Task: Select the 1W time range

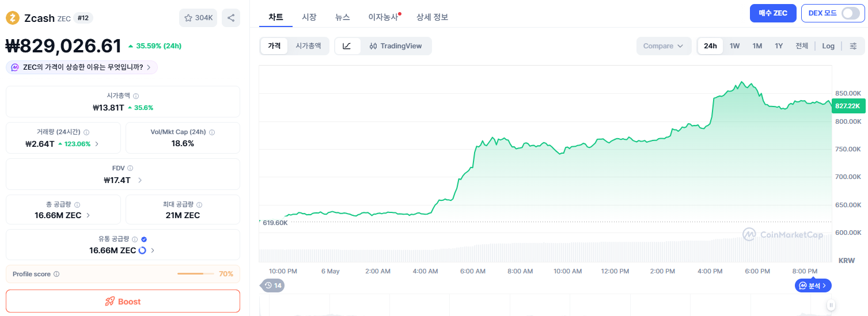Action: 735,46
